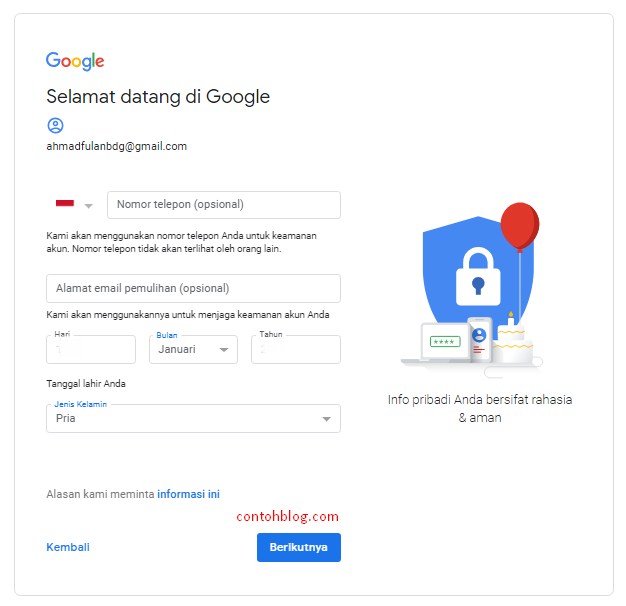Click the birthday cake illustration

click(x=512, y=343)
